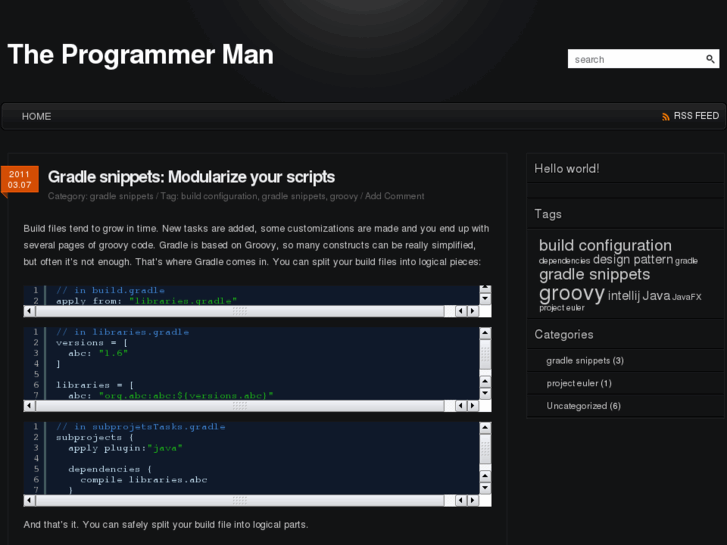This screenshot has width=727, height=545.
Task: Select 'JavaFX' in the tag cloud
Action: (687, 297)
